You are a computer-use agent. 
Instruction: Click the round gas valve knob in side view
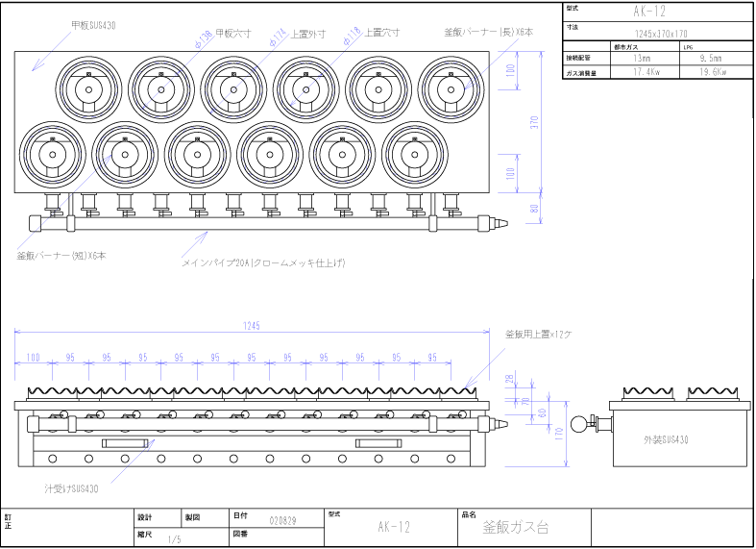point(578,426)
